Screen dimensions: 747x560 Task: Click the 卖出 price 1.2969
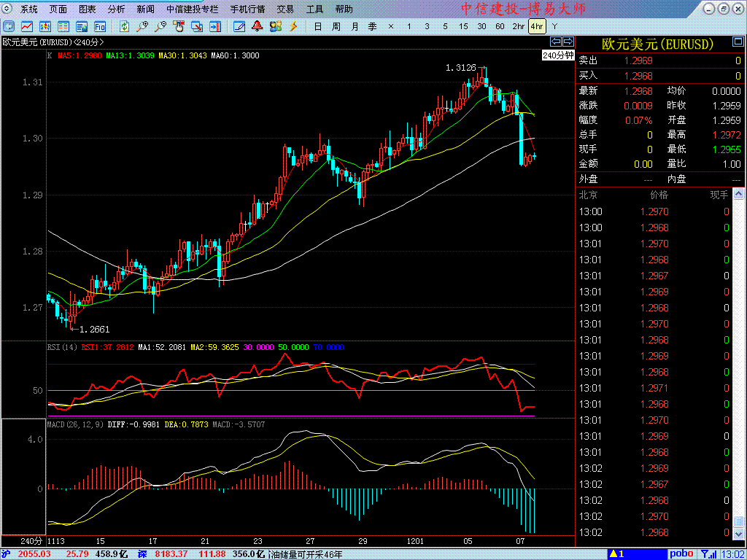pos(638,61)
